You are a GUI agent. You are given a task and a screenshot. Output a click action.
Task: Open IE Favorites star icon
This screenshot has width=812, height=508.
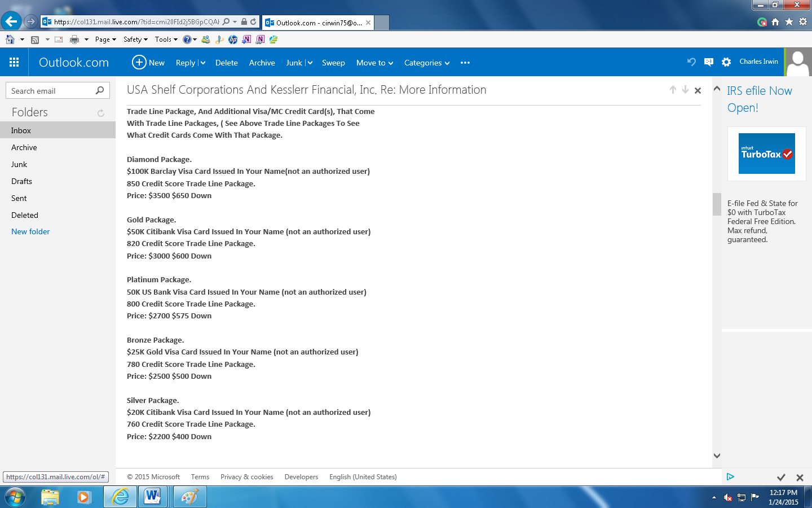click(789, 21)
